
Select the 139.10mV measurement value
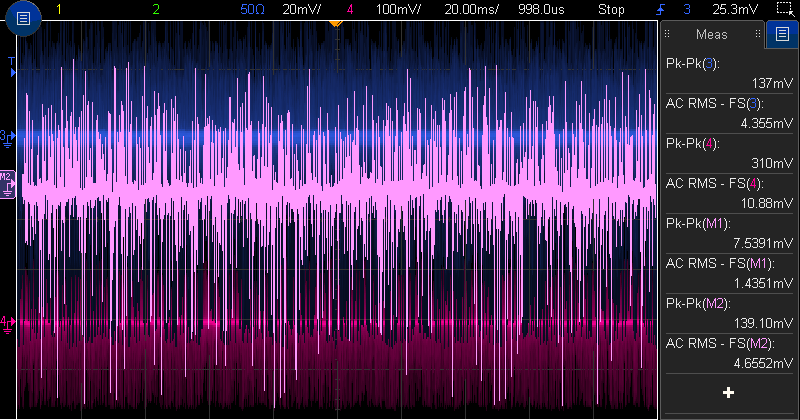[764, 323]
